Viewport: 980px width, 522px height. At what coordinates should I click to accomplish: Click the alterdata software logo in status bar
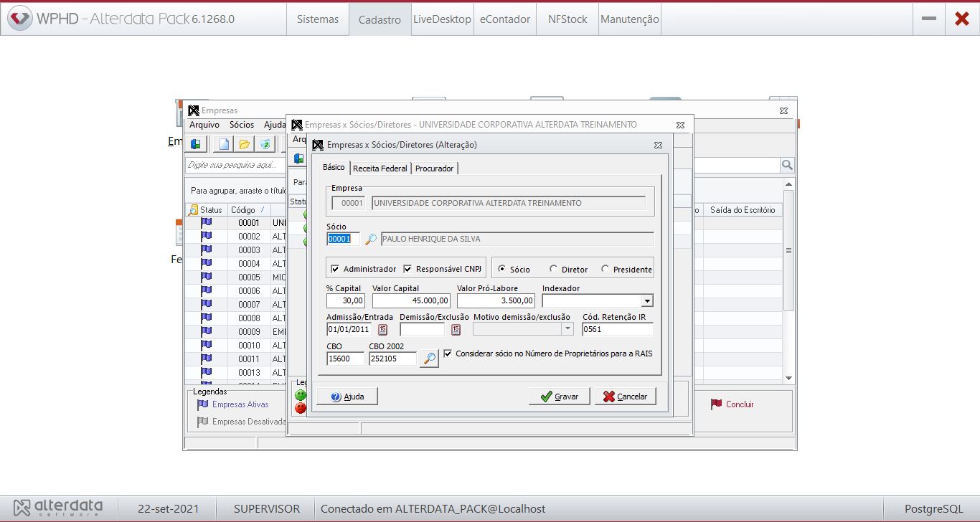coord(58,508)
